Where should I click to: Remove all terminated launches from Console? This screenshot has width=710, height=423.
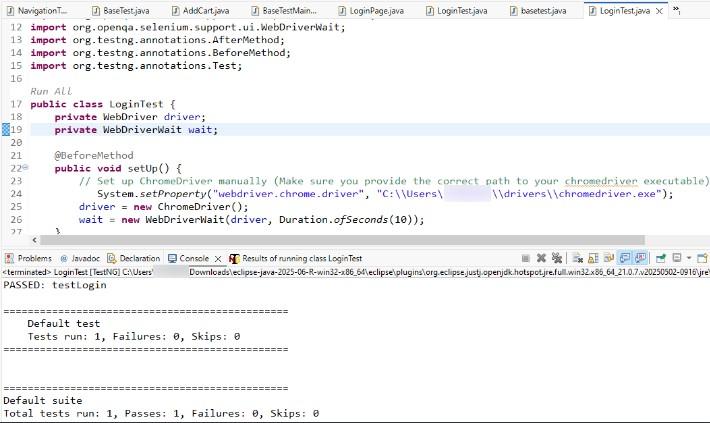[557, 258]
